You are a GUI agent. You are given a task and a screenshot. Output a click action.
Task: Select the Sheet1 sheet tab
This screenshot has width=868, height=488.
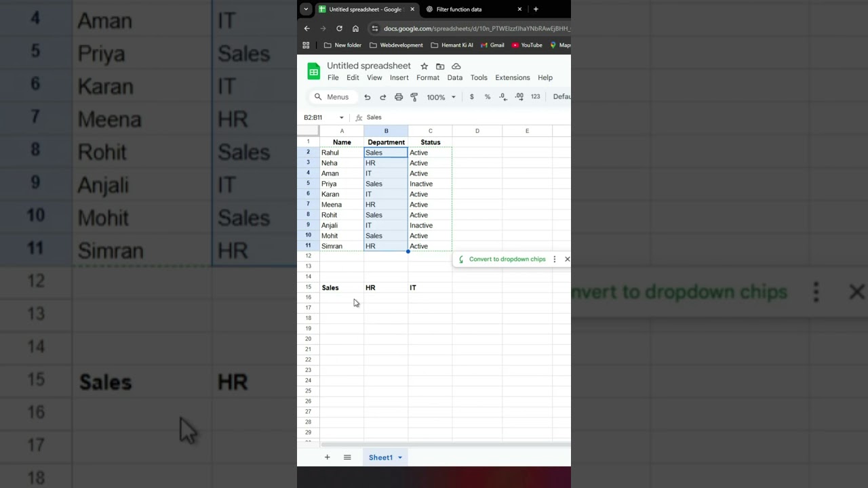pos(380,457)
